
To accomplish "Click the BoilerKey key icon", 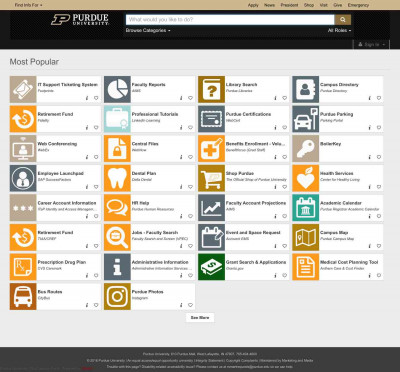I will point(306,149).
